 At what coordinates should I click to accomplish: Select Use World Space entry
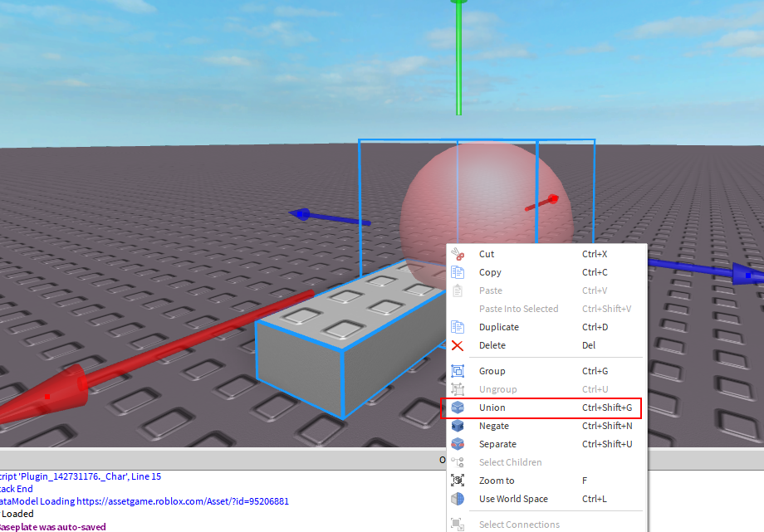(546, 499)
